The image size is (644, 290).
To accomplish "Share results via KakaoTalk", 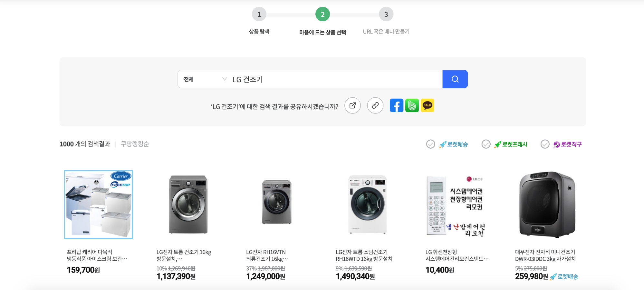I will click(428, 105).
